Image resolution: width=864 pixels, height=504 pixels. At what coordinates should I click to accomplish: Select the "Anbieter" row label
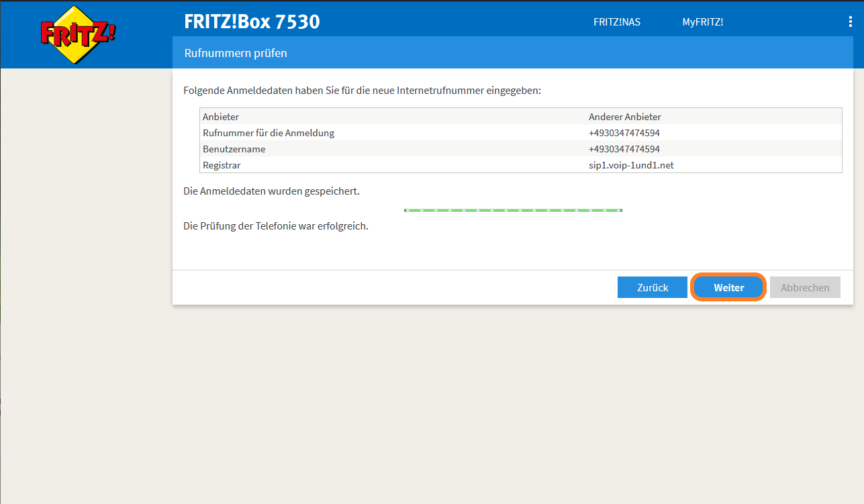click(221, 117)
